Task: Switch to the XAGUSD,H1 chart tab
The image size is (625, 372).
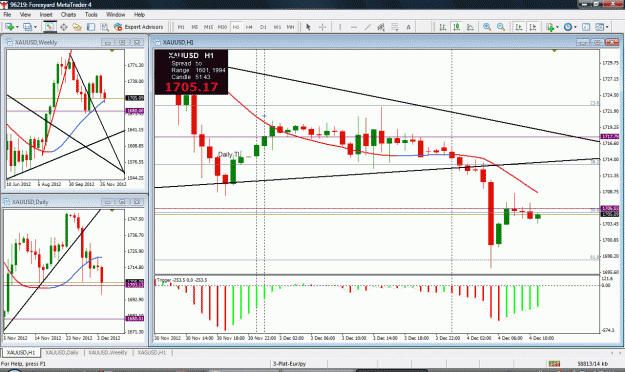Action: point(151,352)
